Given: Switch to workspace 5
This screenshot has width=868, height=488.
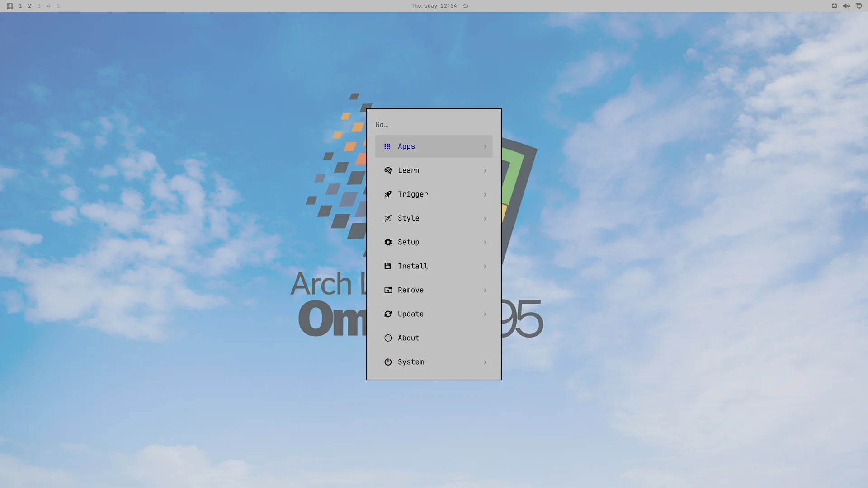Looking at the screenshot, I should 58,6.
